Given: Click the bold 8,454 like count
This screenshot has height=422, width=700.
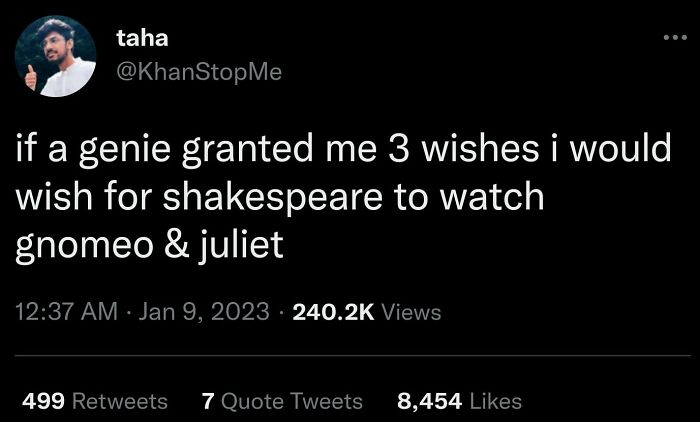Looking at the screenshot, I should 429,401.
